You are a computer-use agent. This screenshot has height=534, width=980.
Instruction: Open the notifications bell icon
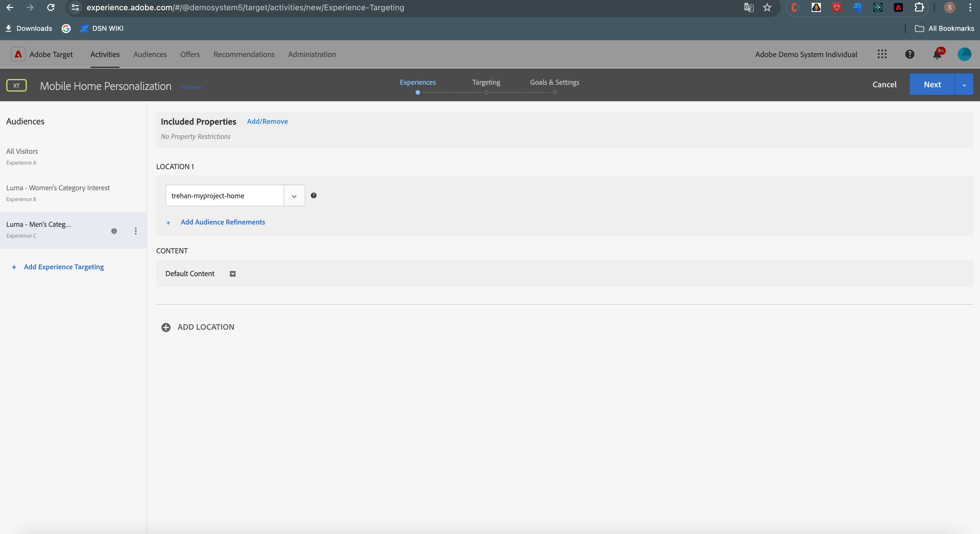[938, 54]
